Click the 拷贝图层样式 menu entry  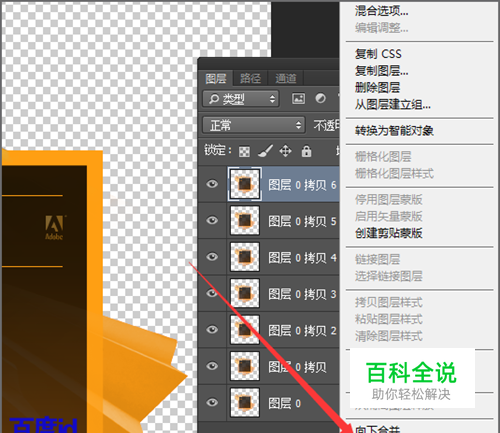(x=389, y=302)
